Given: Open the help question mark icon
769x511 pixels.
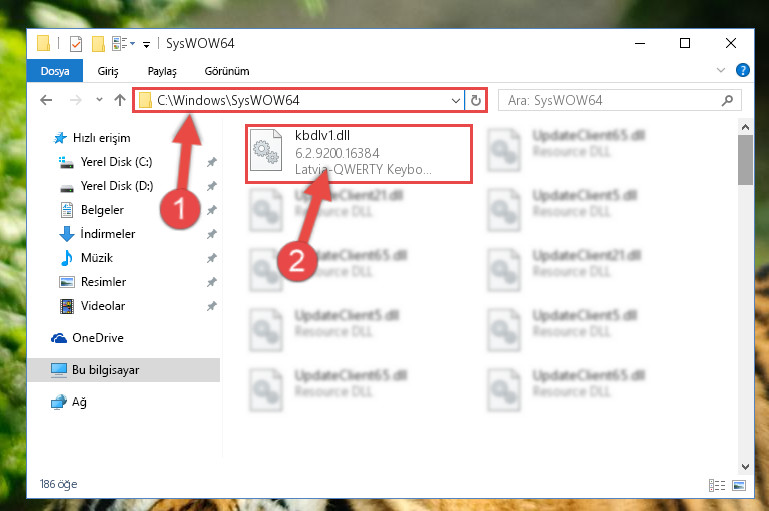Looking at the screenshot, I should coord(743,71).
